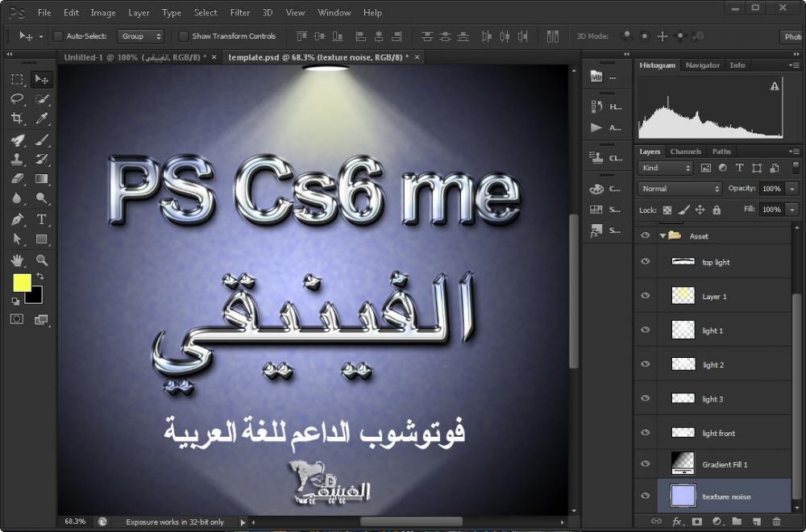
Task: Open status bar info arrow menu
Action: 243,522
